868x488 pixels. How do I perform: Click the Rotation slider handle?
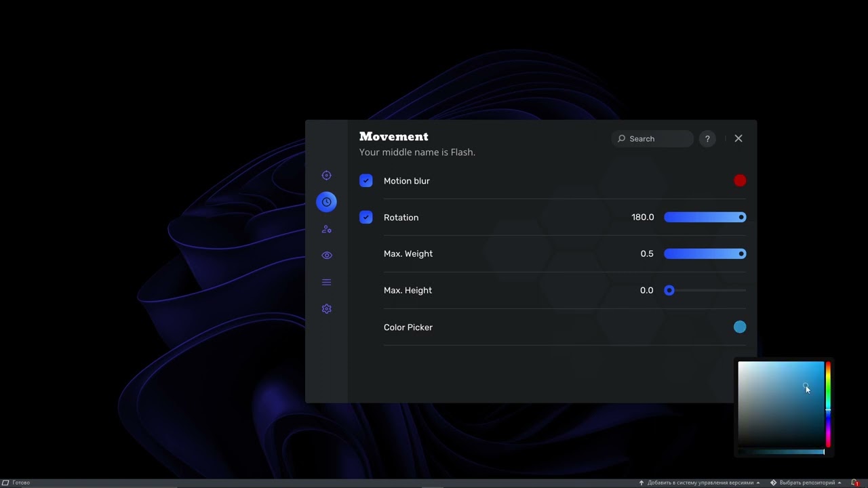742,218
